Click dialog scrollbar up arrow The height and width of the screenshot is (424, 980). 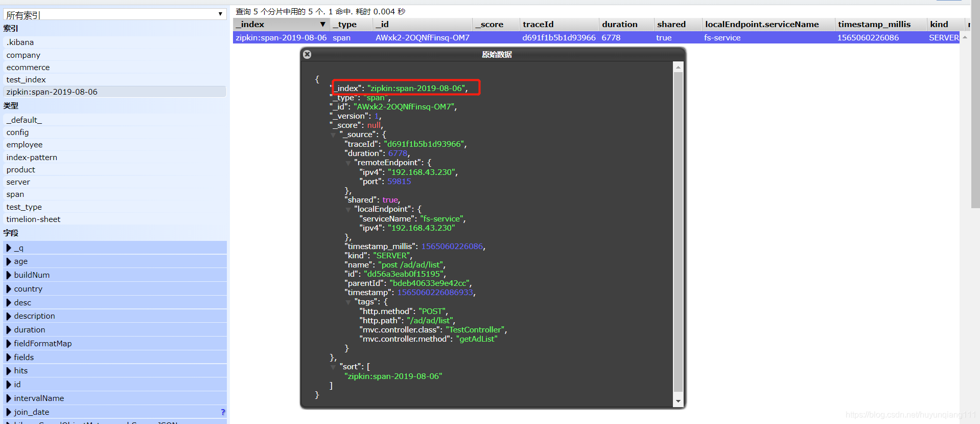click(x=678, y=67)
